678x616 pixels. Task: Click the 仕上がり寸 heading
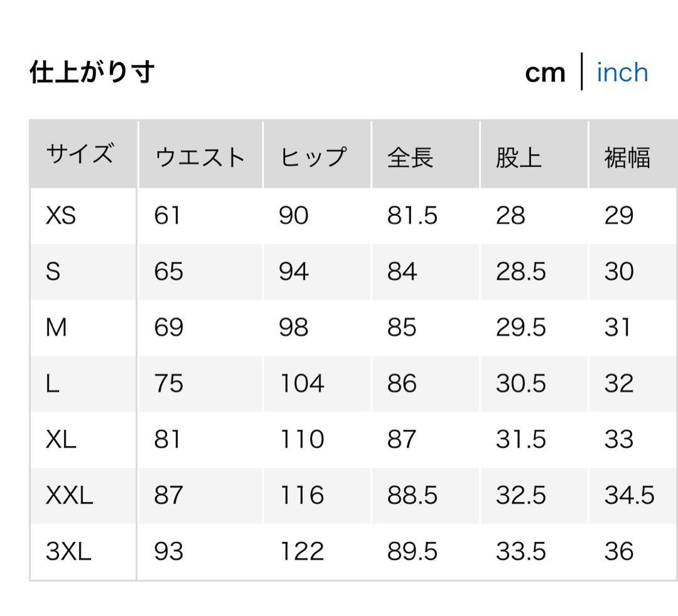(x=92, y=73)
